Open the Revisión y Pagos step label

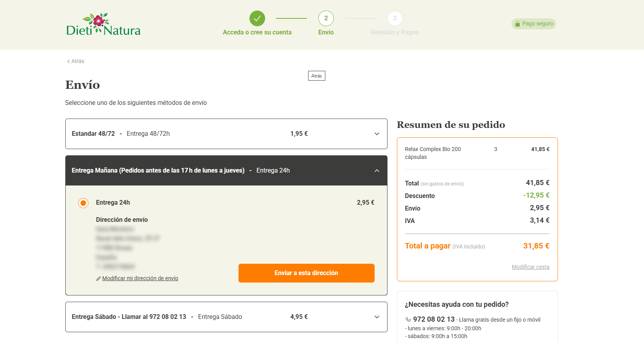pos(395,32)
